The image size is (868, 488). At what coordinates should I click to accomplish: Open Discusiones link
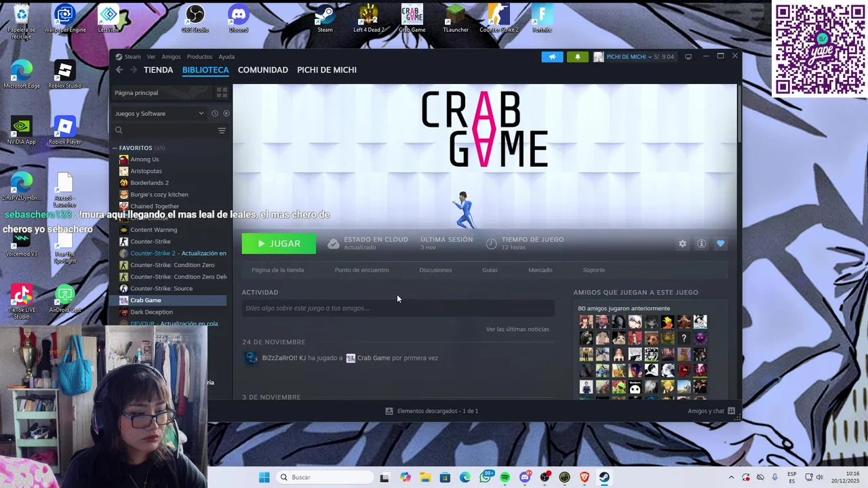(x=435, y=270)
